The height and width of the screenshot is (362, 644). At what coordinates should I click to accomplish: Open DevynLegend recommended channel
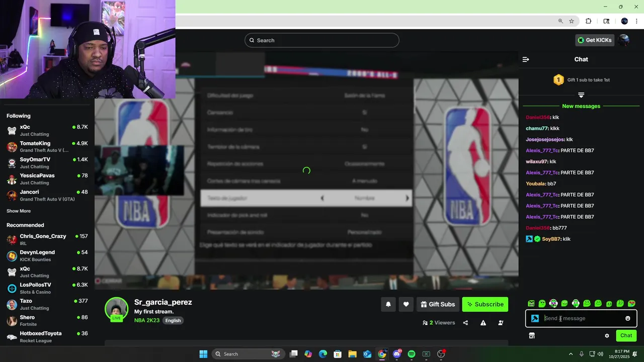pyautogui.click(x=47, y=255)
